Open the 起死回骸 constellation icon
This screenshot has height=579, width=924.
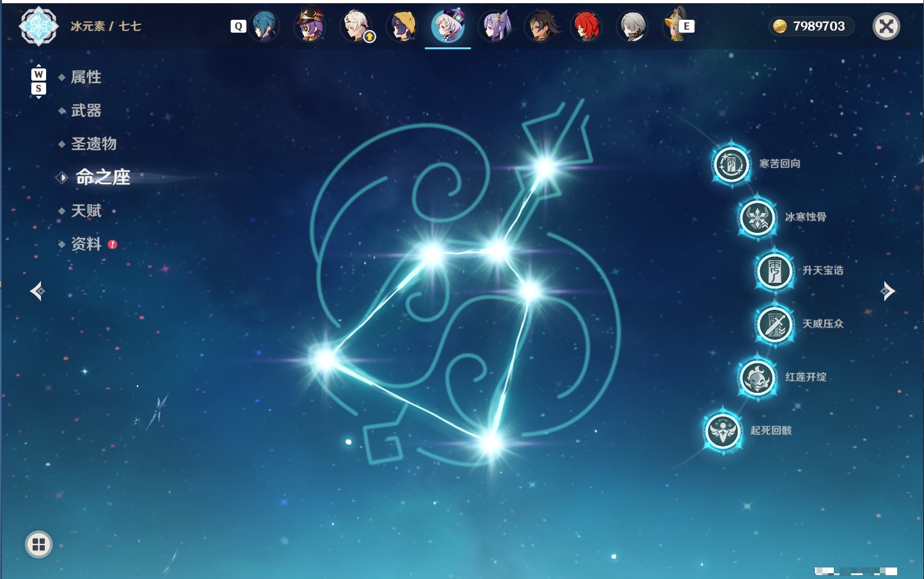tap(723, 431)
